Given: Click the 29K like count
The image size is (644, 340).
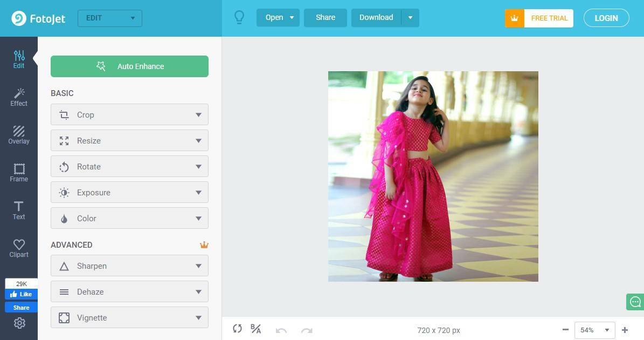Looking at the screenshot, I should point(22,284).
